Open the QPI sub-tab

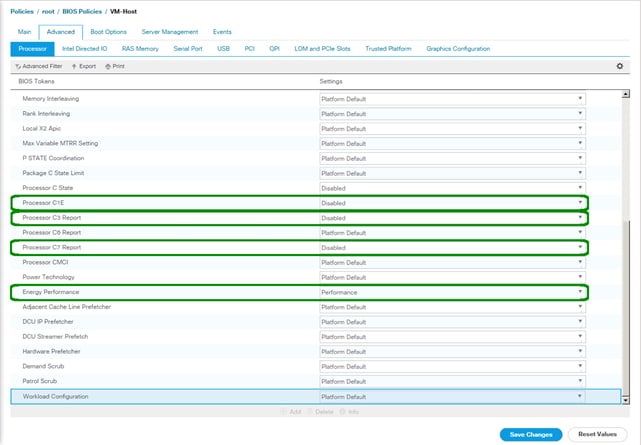(x=274, y=49)
